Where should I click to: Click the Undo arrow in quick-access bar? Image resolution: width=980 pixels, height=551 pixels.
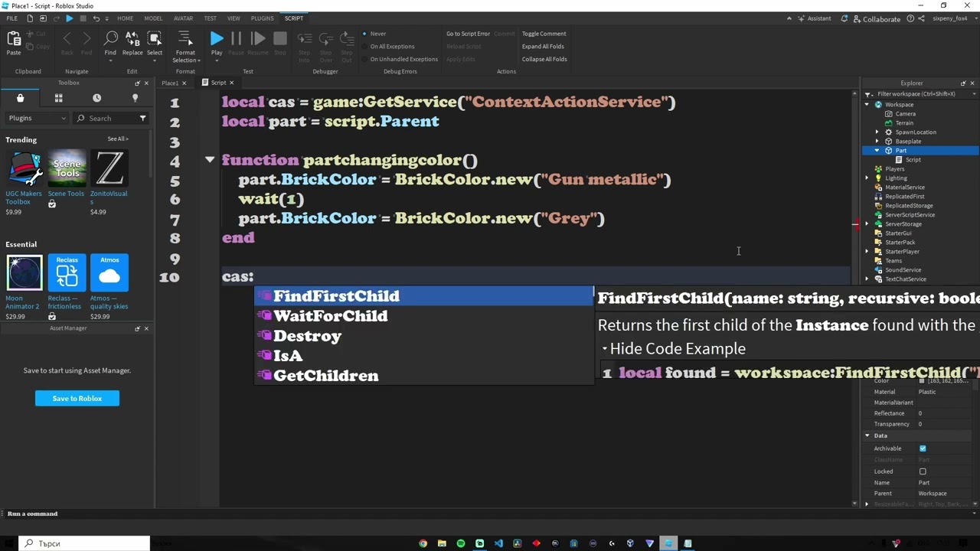click(x=96, y=18)
